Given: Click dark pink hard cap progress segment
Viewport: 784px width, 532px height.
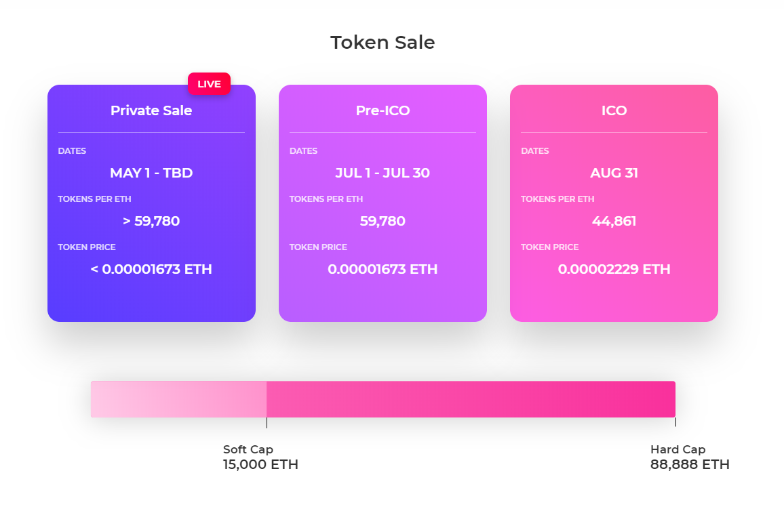Looking at the screenshot, I should (x=471, y=399).
